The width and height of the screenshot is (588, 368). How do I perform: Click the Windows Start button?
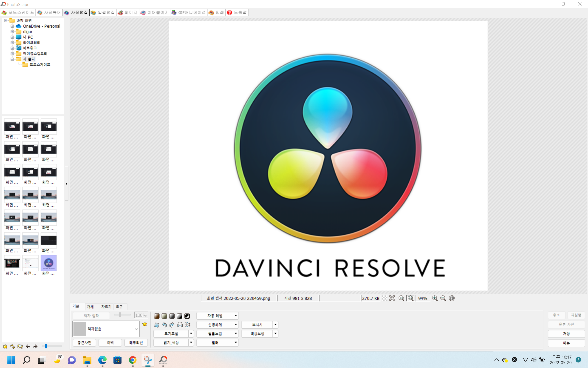click(x=11, y=360)
